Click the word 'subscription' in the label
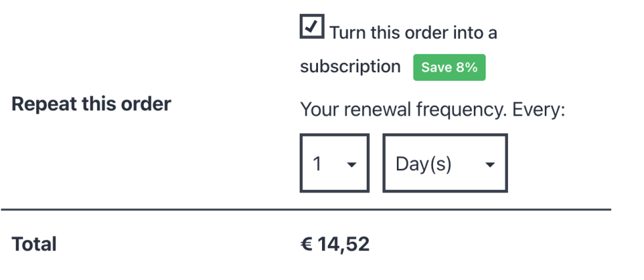The width and height of the screenshot is (644, 280). pyautogui.click(x=350, y=66)
